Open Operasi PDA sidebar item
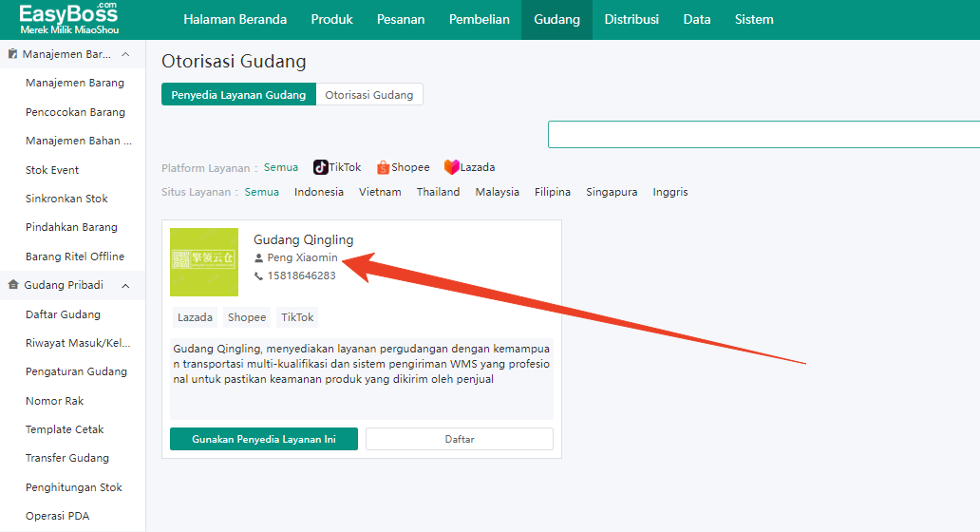Image resolution: width=980 pixels, height=532 pixels. [58, 517]
